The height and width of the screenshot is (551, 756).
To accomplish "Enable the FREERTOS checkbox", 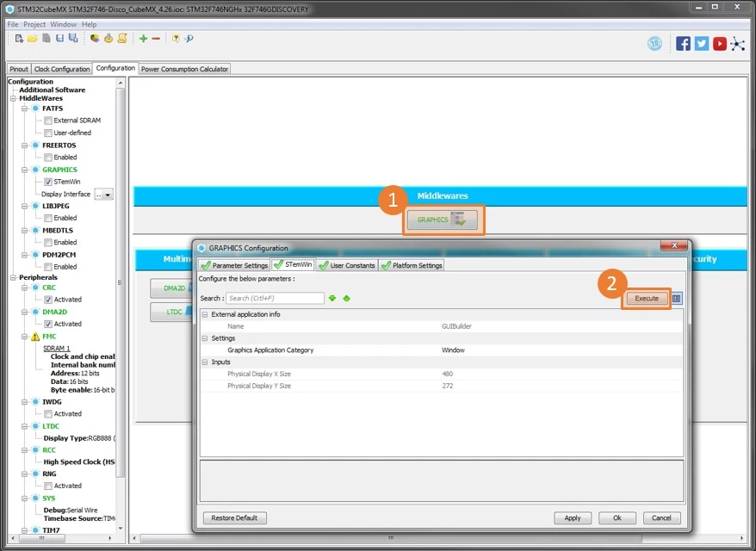I will (48, 158).
